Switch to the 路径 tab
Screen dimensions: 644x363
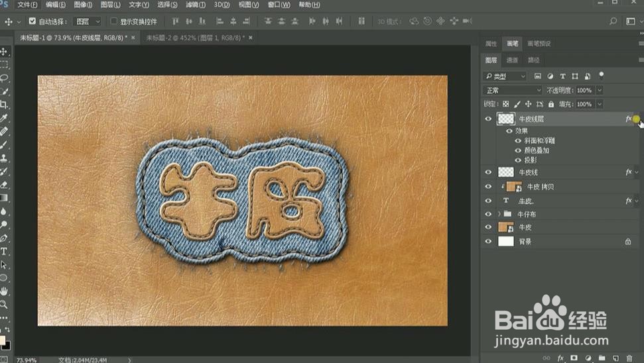[533, 60]
